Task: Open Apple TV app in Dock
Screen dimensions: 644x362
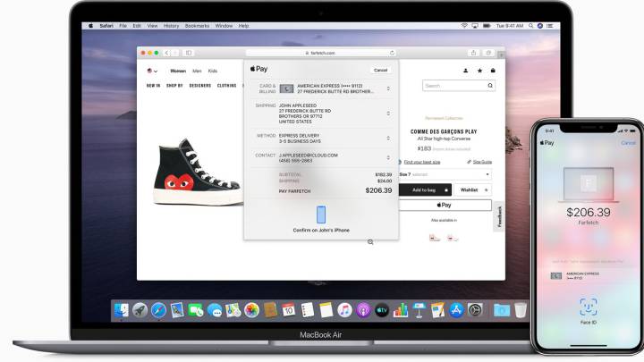Action: [x=382, y=311]
